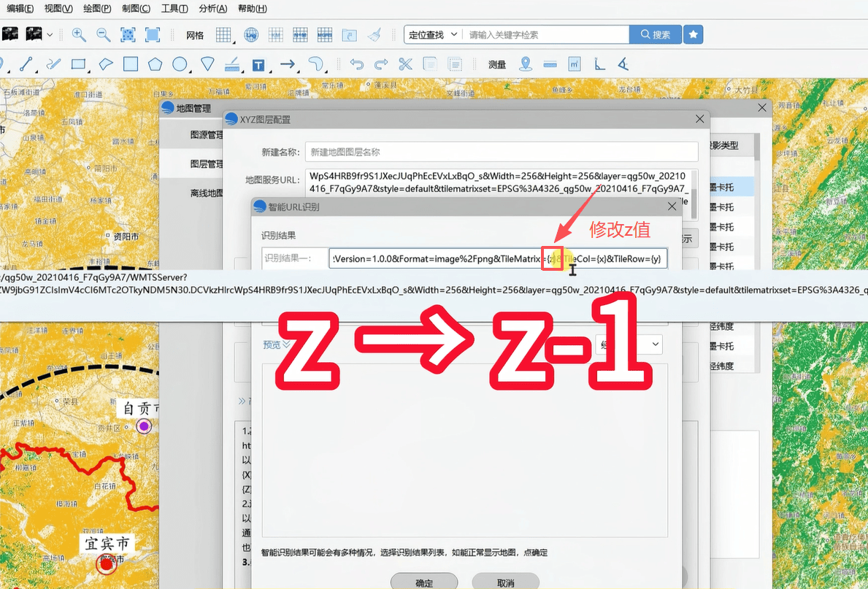
Task: Click the 新建名称 layer name input field
Action: [x=502, y=152]
